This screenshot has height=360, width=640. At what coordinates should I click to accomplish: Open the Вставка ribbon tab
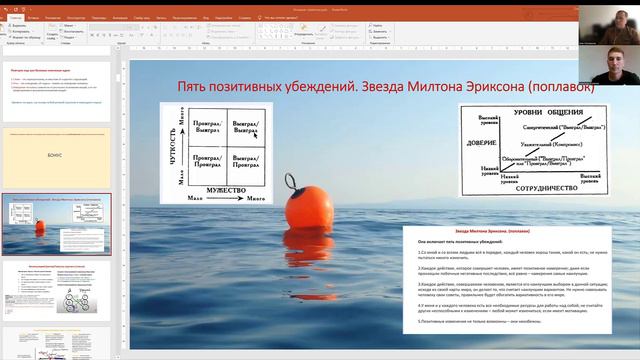33,18
